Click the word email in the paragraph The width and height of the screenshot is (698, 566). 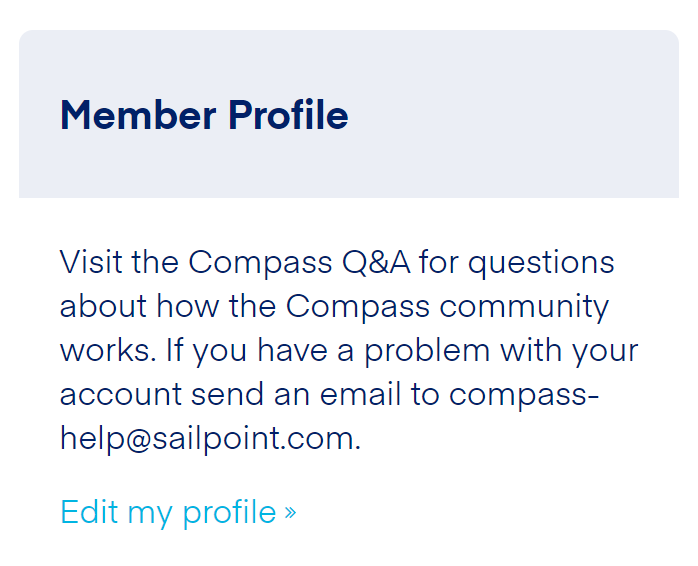(359, 394)
